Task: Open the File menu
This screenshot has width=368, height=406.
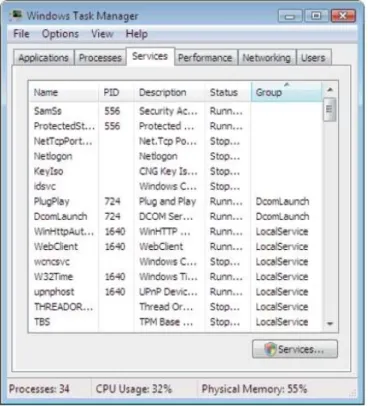Action: click(21, 34)
